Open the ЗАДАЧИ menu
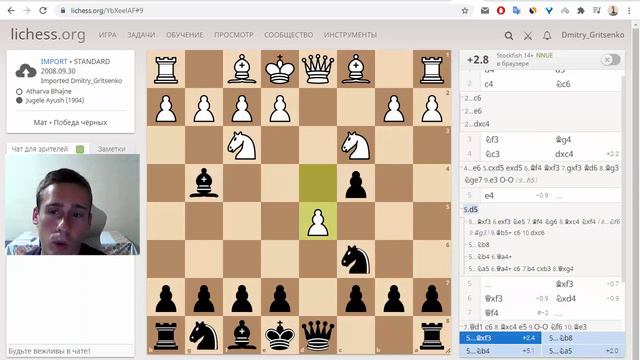Viewport: 640px width, 360px height. pyautogui.click(x=141, y=35)
